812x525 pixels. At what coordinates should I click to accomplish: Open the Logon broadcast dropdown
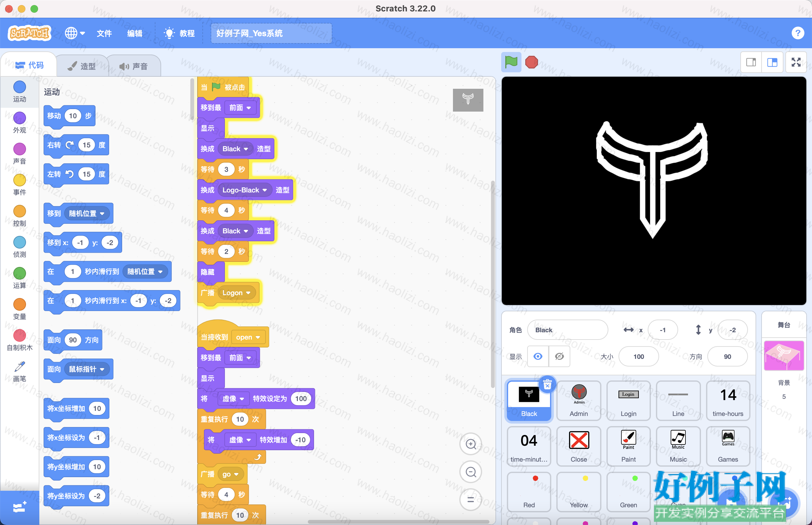236,293
